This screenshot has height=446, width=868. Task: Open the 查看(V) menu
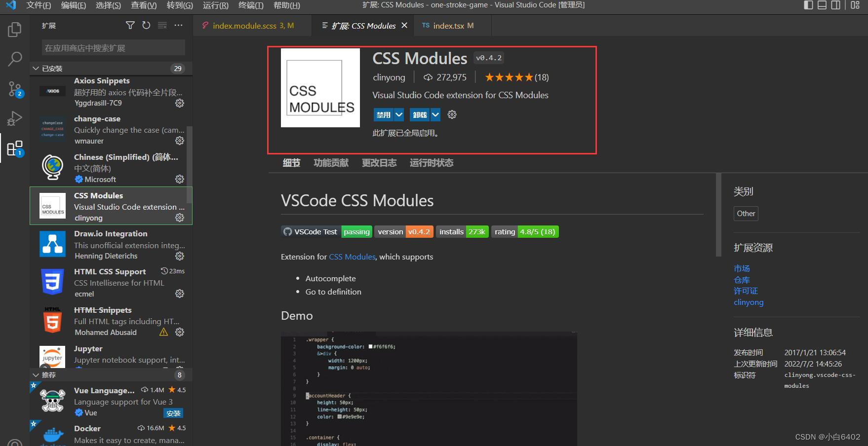click(x=144, y=5)
